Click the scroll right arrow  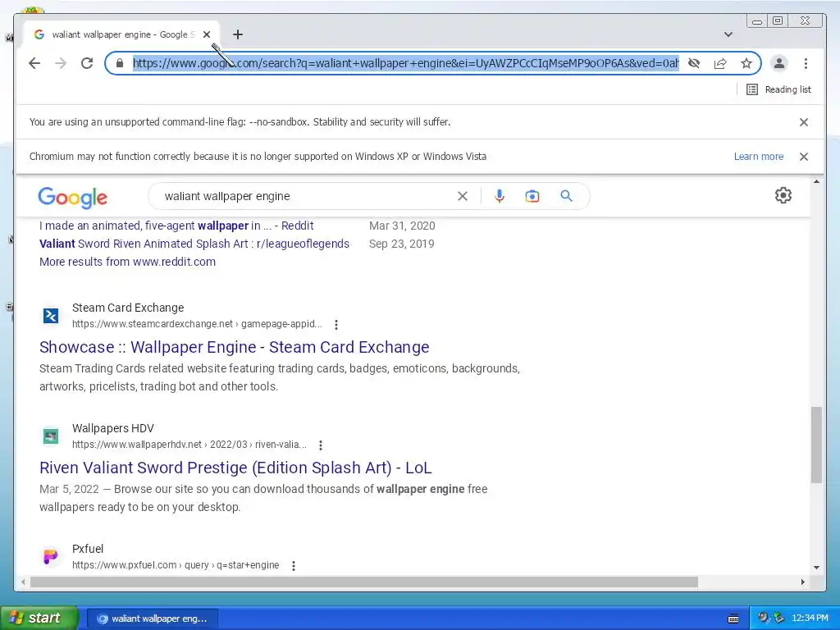802,582
